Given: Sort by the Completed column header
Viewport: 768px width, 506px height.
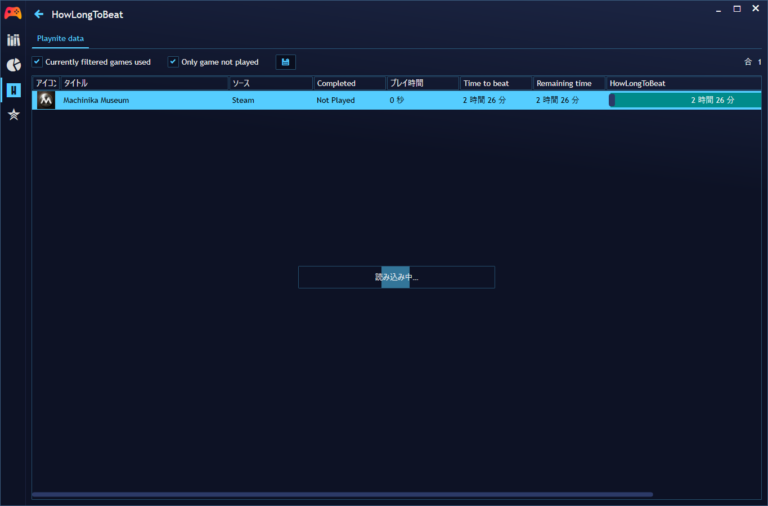Looking at the screenshot, I should (x=348, y=83).
